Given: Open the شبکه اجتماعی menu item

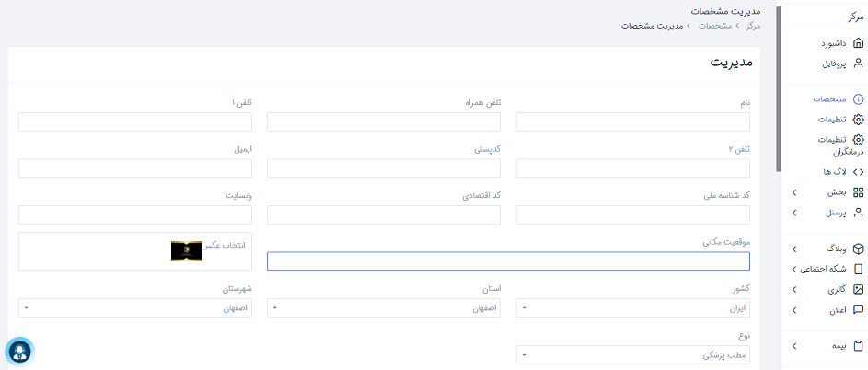Looking at the screenshot, I should (x=827, y=269).
